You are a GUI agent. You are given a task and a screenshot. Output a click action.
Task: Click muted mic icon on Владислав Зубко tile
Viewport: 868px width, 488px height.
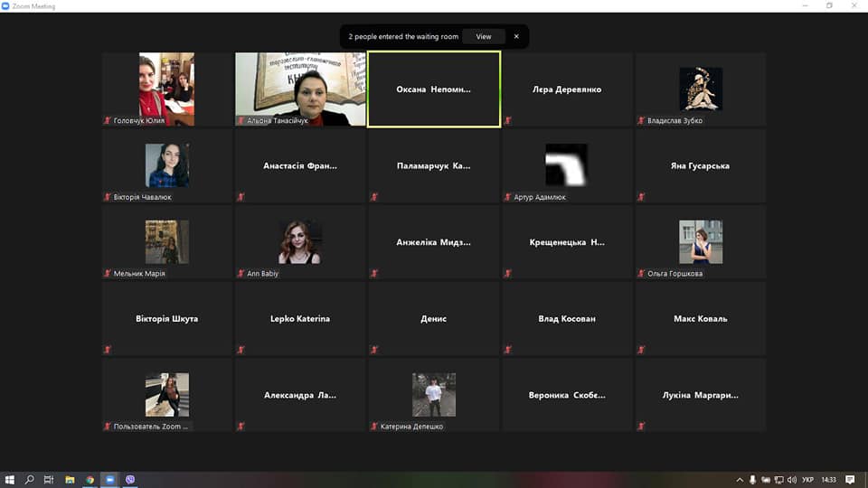tap(641, 120)
